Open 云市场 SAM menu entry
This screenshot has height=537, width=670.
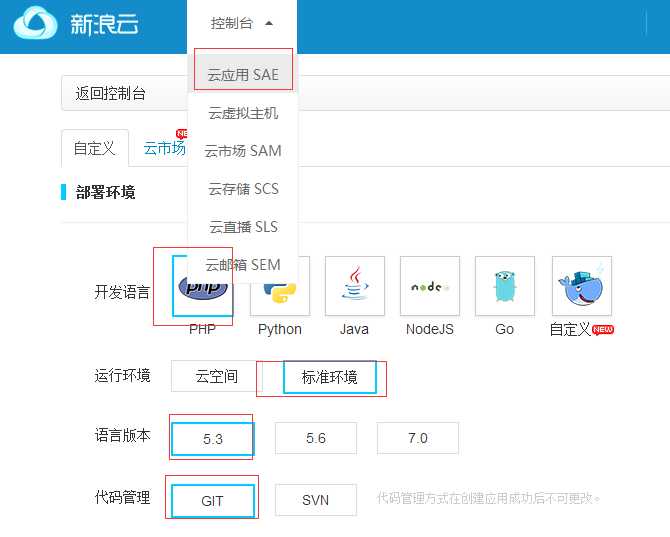click(x=243, y=151)
